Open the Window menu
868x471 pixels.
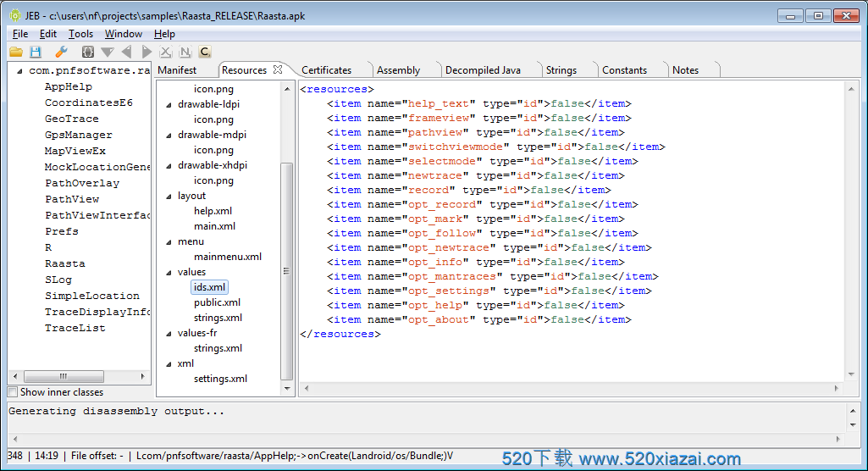click(124, 34)
